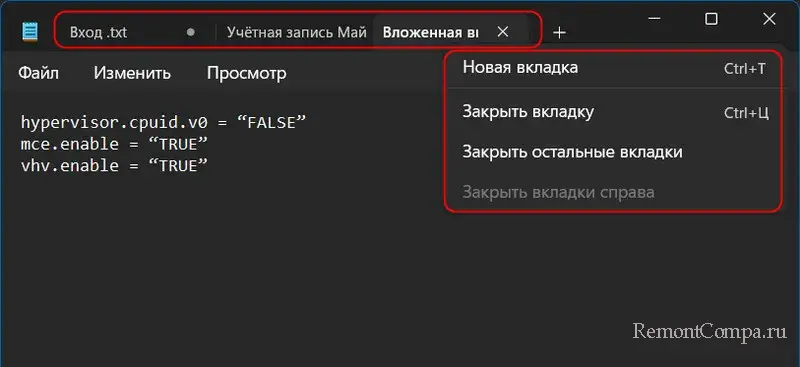This screenshot has height=367, width=800.
Task: Place cursor in the vhv.enable line
Action: (x=114, y=166)
